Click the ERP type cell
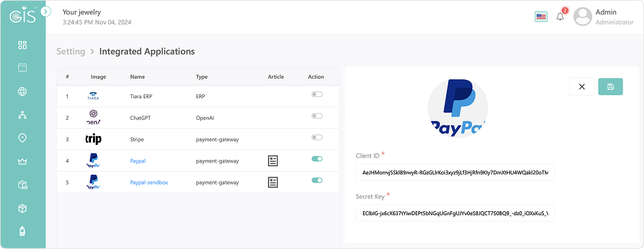The height and width of the screenshot is (249, 644). pyautogui.click(x=200, y=97)
